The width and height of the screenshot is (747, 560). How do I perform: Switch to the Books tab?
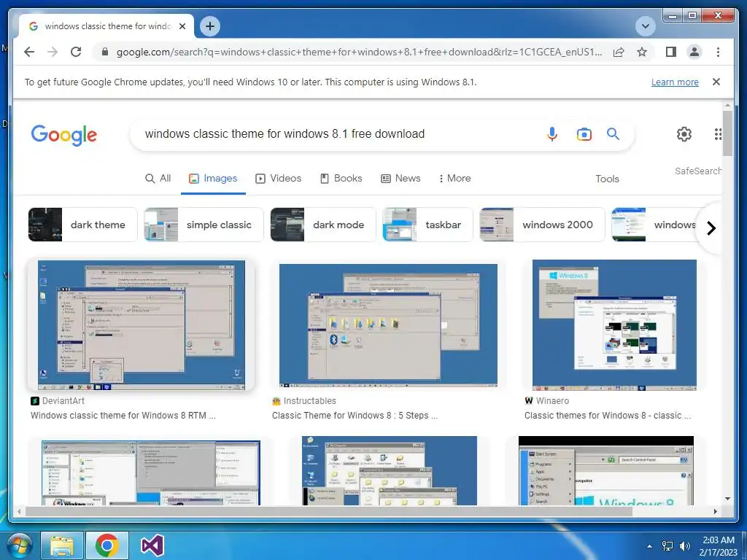coord(341,179)
